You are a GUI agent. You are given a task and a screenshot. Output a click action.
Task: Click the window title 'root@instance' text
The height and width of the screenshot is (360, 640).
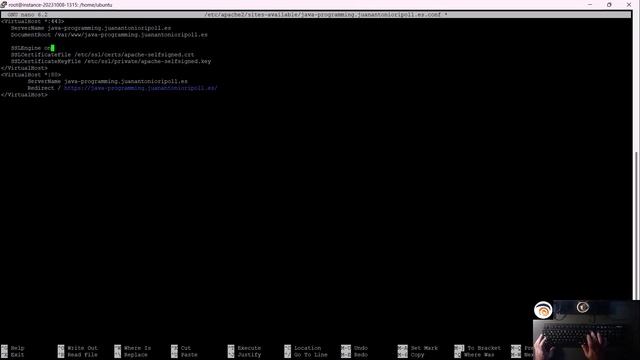60,5
